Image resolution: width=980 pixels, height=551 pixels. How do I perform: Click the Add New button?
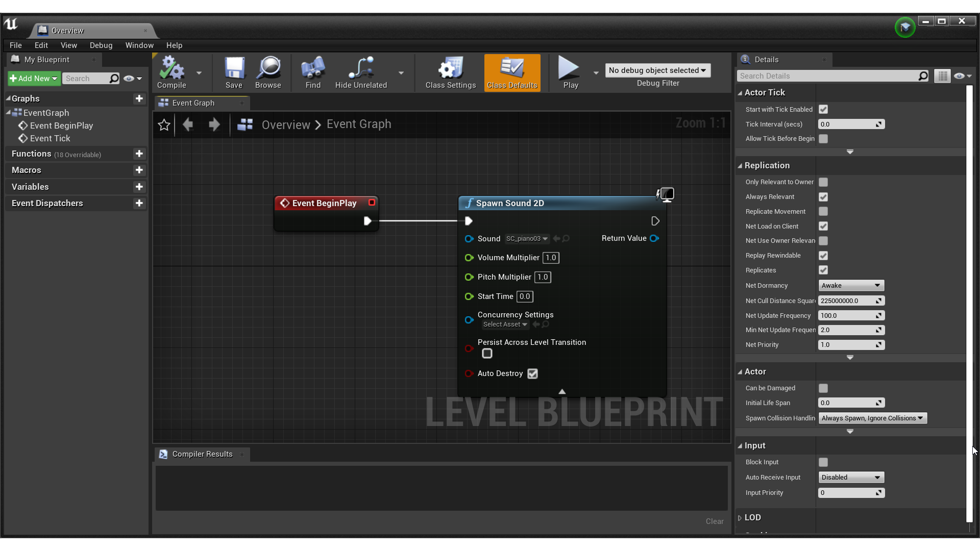34,79
